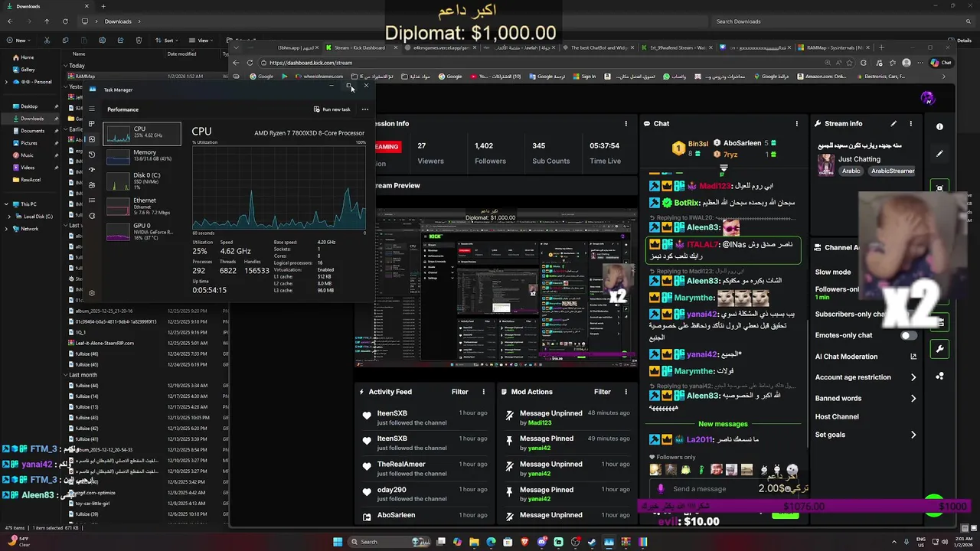
Task: Expand Set goals settings
Action: pos(913,435)
